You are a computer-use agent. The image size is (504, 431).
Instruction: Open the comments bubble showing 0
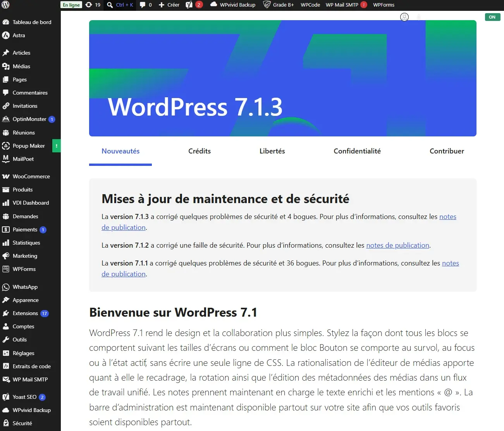pyautogui.click(x=146, y=5)
